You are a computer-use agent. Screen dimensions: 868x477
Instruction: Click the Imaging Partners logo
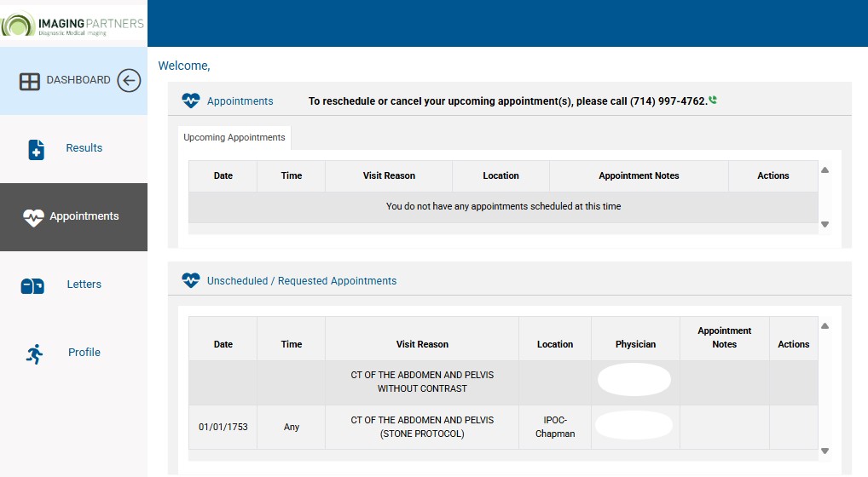[73, 23]
